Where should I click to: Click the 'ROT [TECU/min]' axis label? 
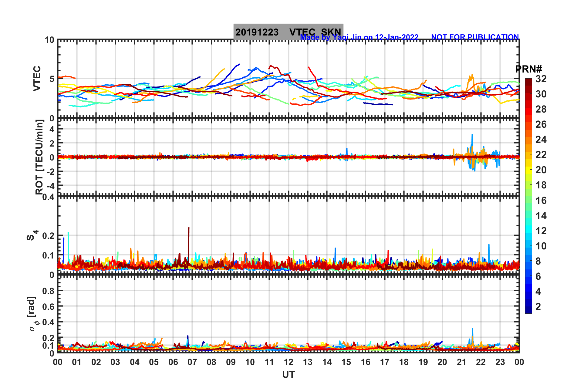point(39,157)
